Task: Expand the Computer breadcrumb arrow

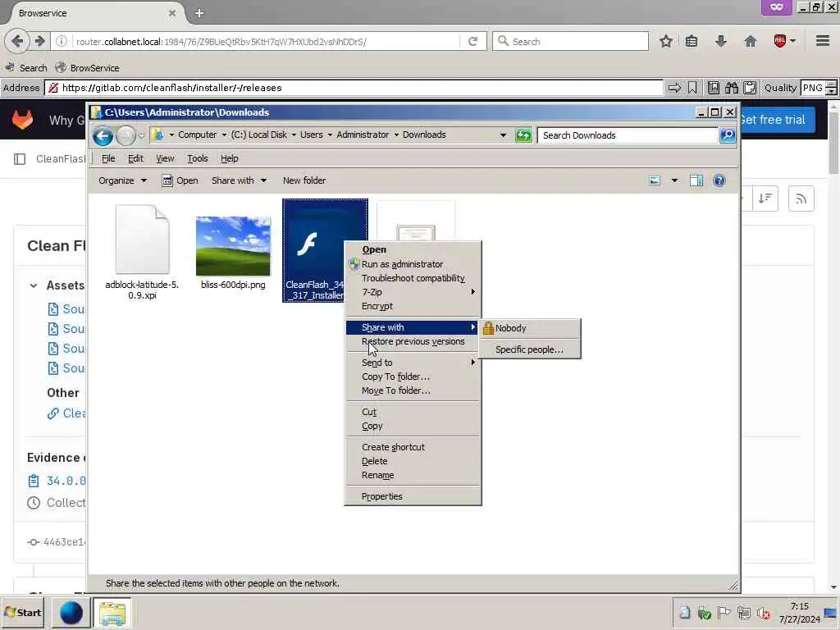Action: (224, 135)
